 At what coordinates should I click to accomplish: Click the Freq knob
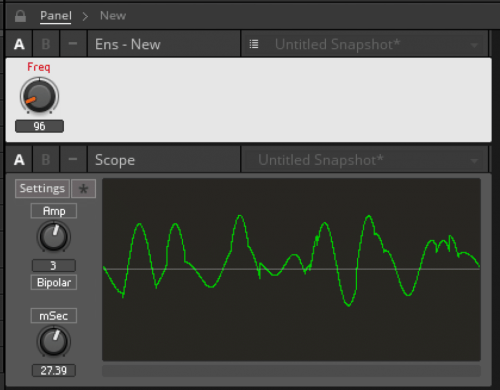click(x=39, y=96)
